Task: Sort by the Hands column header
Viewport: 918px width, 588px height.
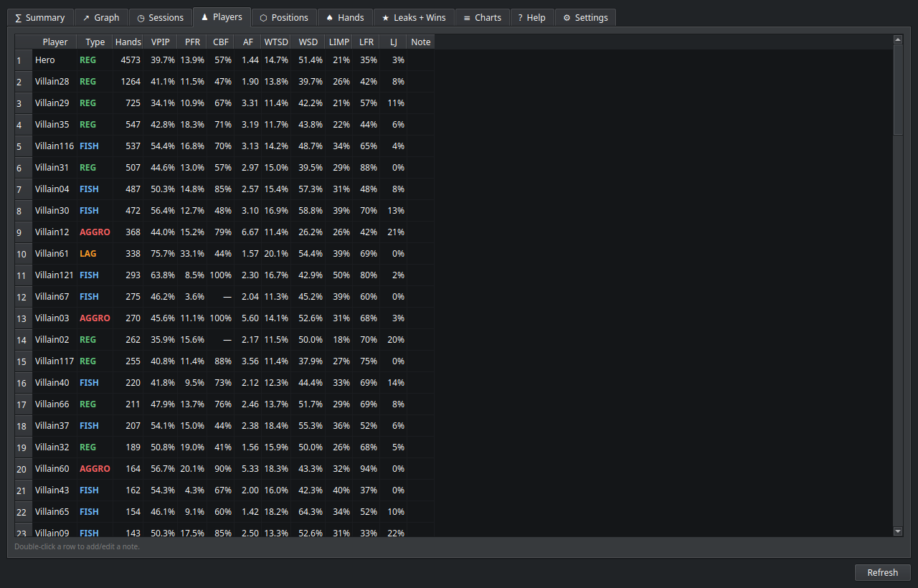Action: 128,42
